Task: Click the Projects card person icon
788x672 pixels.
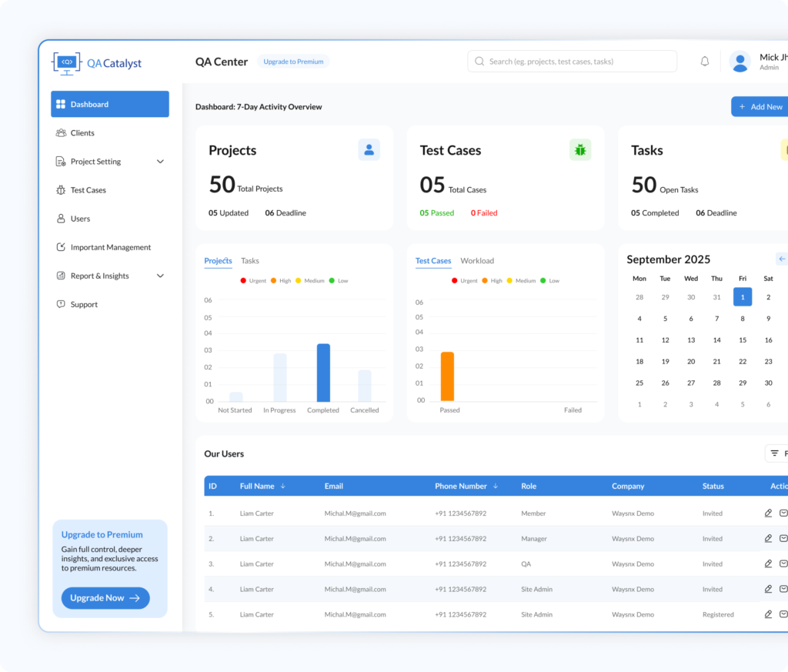Action: 369,150
